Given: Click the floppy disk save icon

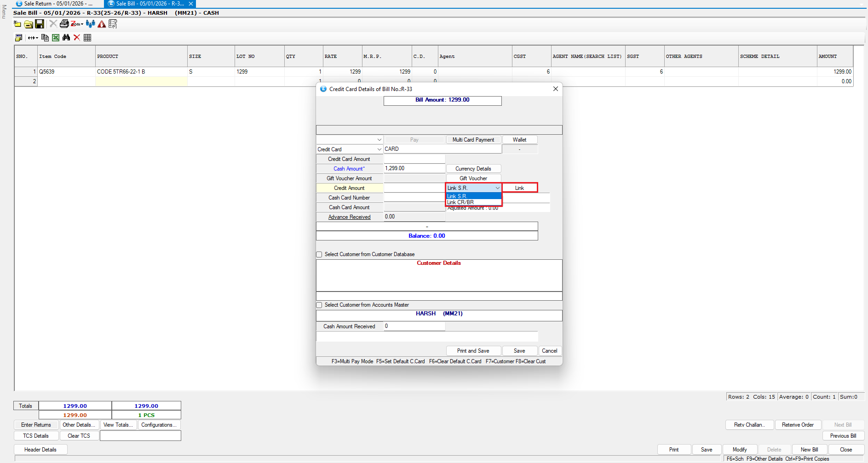Looking at the screenshot, I should pyautogui.click(x=40, y=24).
